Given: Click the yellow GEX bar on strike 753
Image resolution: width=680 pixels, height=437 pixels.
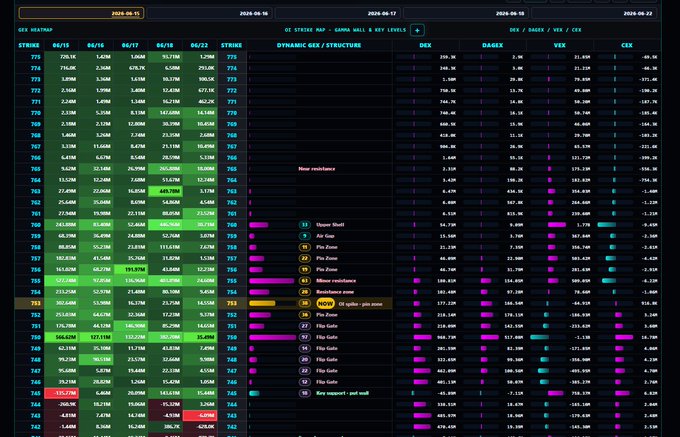Looking at the screenshot, I should (x=262, y=303).
